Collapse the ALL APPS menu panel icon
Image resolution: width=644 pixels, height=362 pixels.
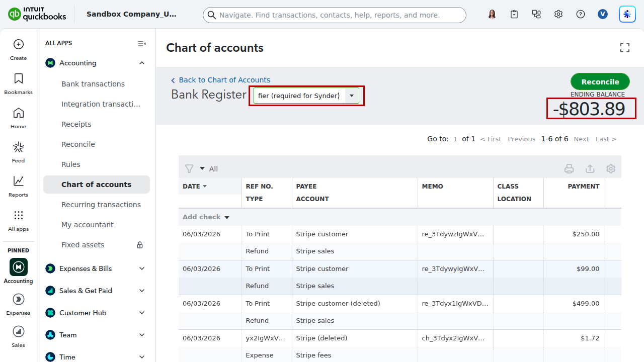tap(142, 44)
